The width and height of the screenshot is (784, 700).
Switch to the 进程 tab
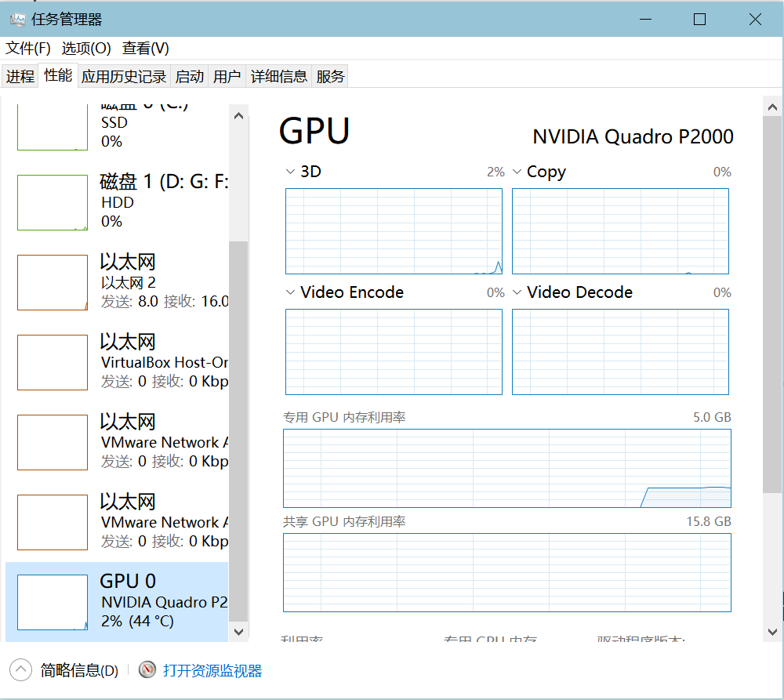(20, 77)
